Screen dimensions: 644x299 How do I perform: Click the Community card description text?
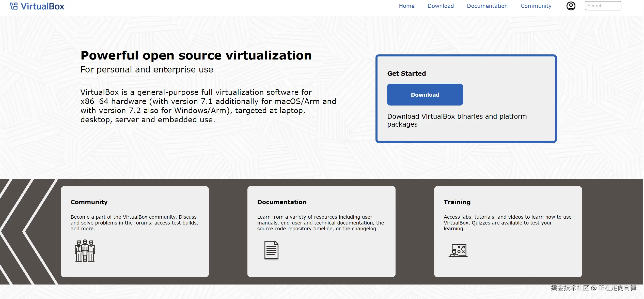click(x=134, y=223)
